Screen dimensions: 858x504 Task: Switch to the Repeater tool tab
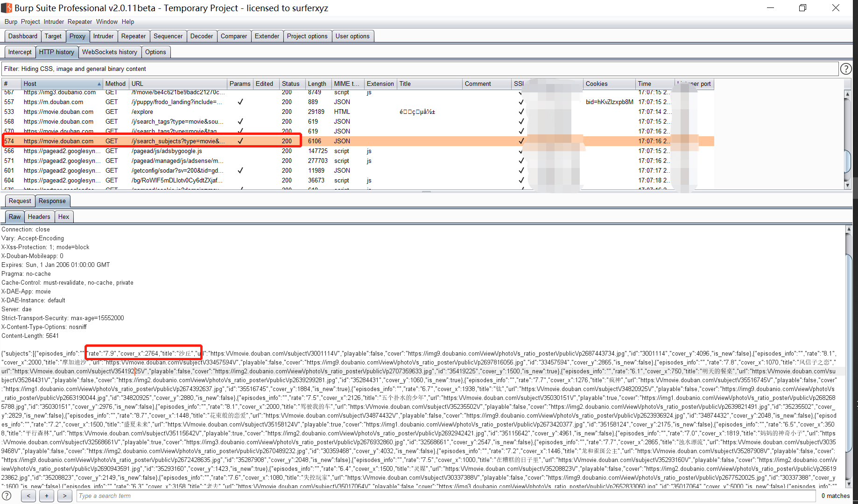tap(134, 36)
